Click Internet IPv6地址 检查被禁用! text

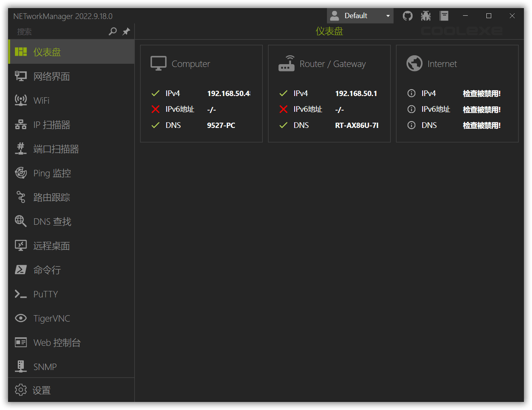tap(482, 109)
